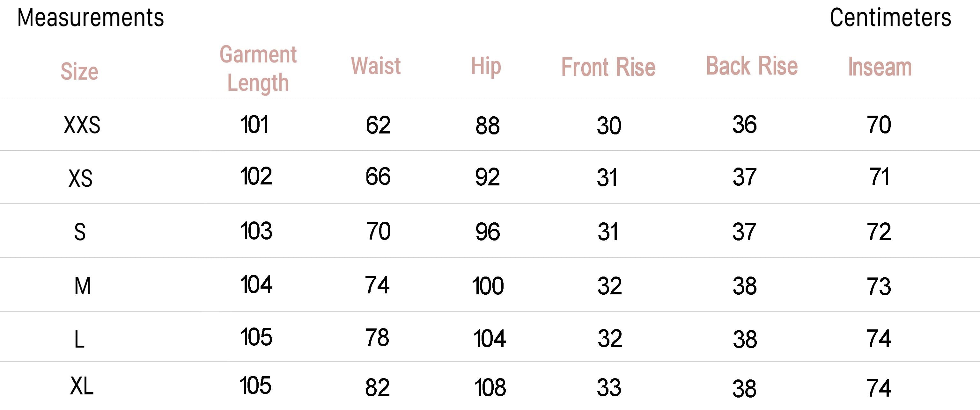Select the XL size row label
The height and width of the screenshot is (410, 980).
point(81,386)
